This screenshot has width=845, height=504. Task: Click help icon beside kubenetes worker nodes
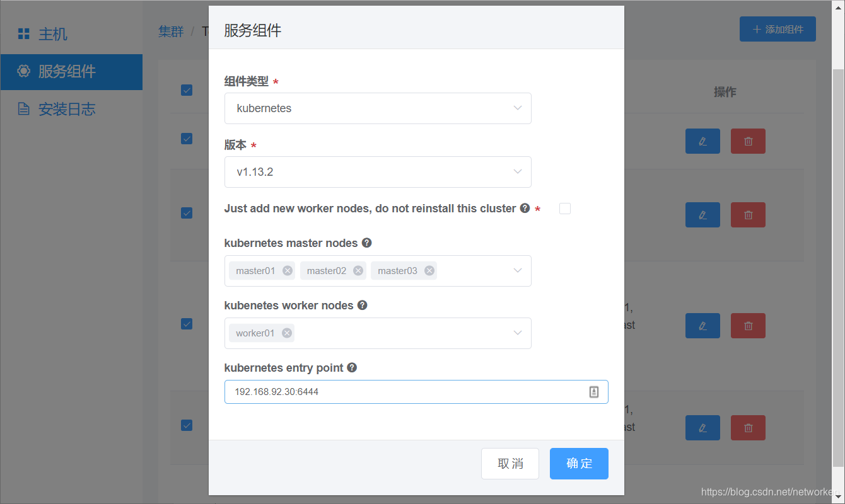coord(362,305)
